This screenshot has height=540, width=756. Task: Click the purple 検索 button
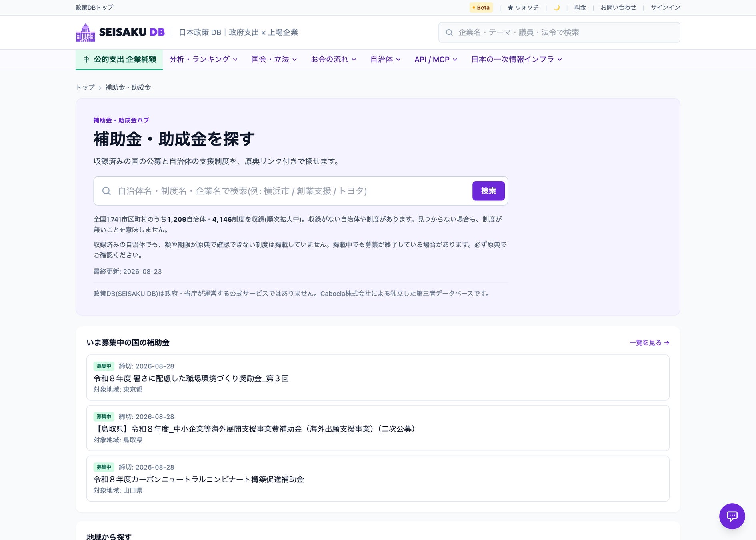[488, 191]
